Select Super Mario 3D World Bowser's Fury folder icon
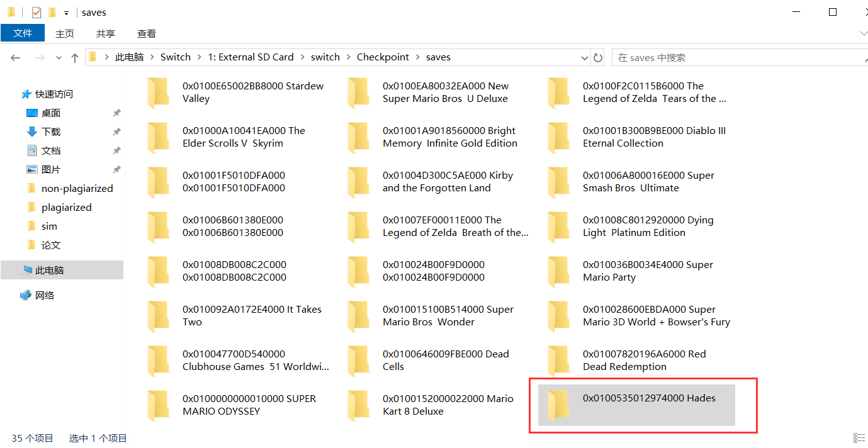Image resolution: width=868 pixels, height=448 pixels. pos(558,316)
